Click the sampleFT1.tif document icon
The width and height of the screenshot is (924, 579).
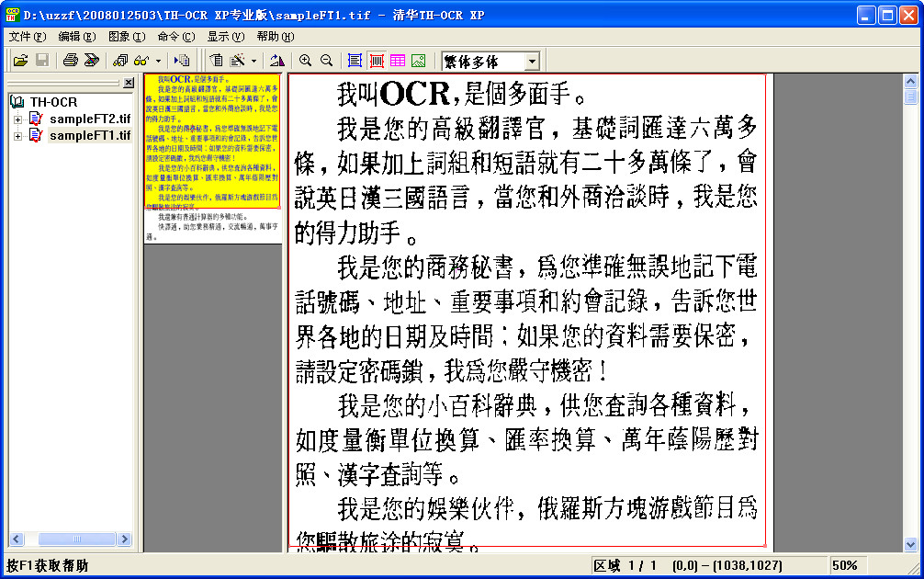(x=36, y=136)
